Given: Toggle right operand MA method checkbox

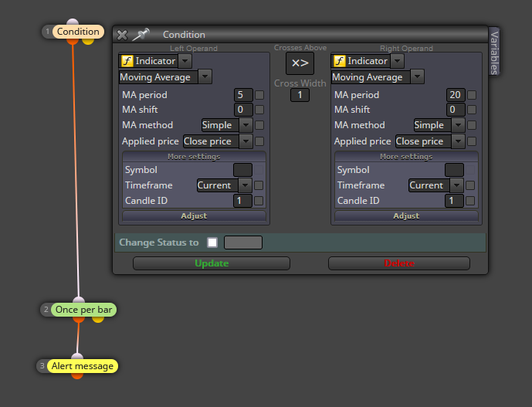Looking at the screenshot, I should click(472, 125).
